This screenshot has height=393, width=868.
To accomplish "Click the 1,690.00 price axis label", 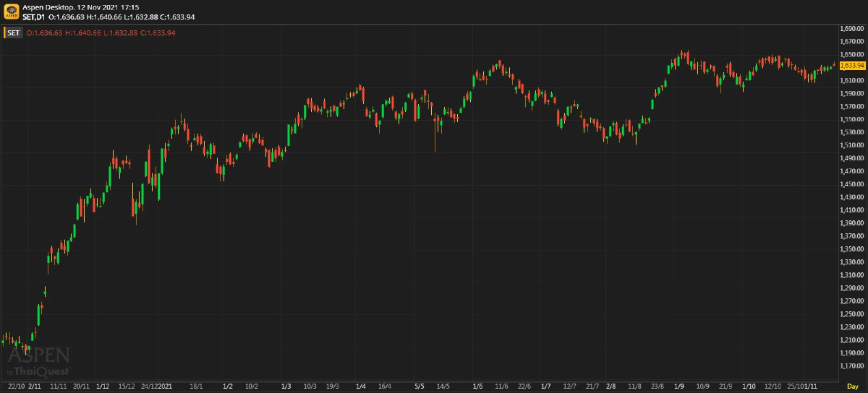I will 853,28.
